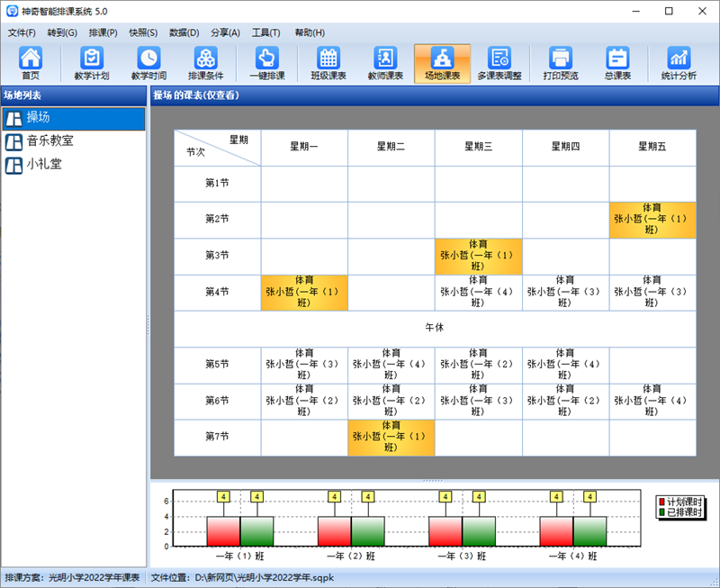Select Monday period 4 highlighted 体育 cell
720x588 pixels.
pos(304,292)
